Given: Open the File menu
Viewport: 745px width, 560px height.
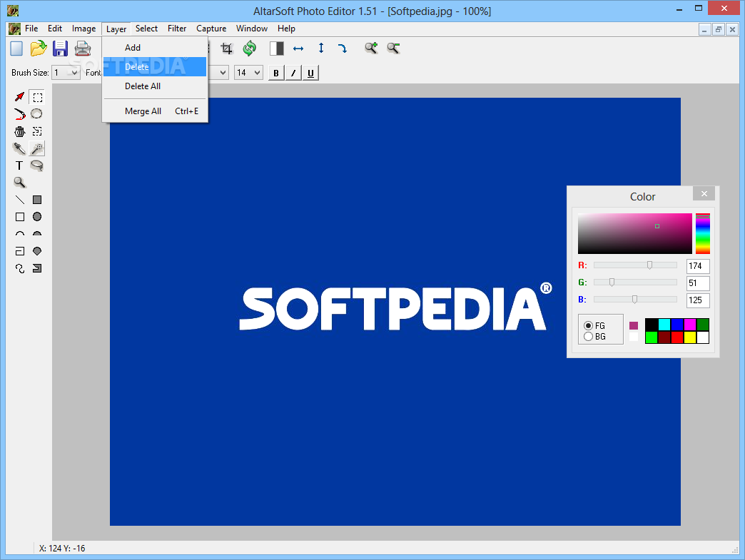Looking at the screenshot, I should [x=31, y=29].
